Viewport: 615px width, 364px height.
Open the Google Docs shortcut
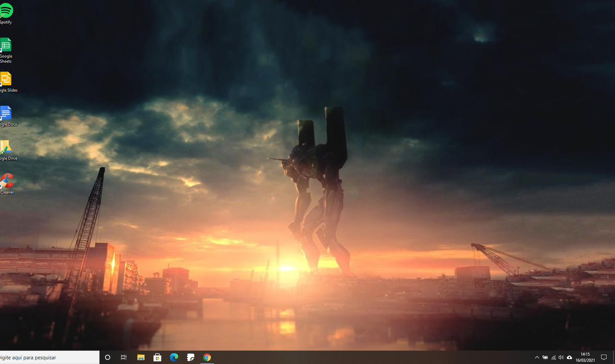click(7, 112)
